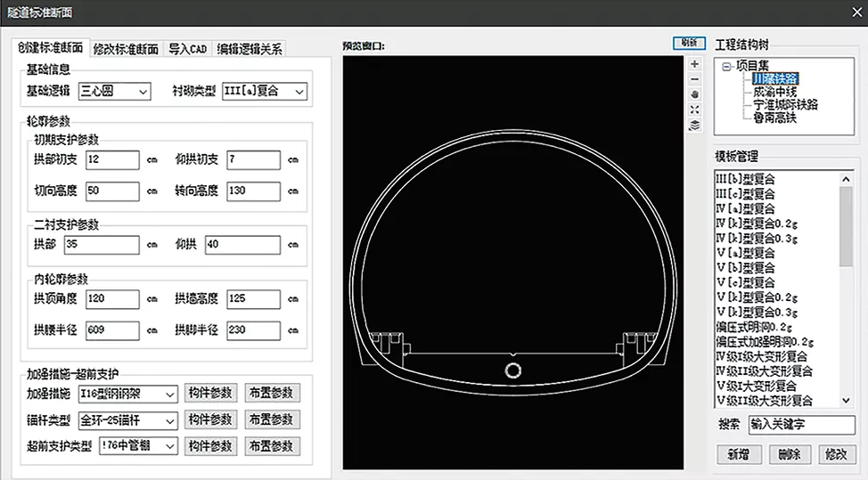Select template IV级II级大变形复合 in the list

point(764,371)
